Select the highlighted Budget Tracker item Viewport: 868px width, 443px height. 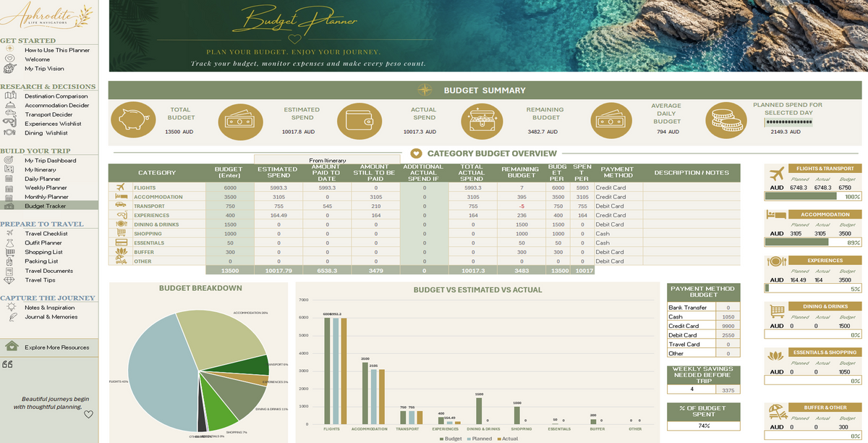49,206
